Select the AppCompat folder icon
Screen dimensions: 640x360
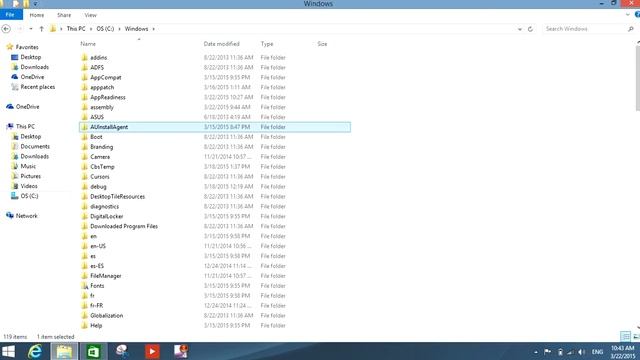[x=84, y=77]
